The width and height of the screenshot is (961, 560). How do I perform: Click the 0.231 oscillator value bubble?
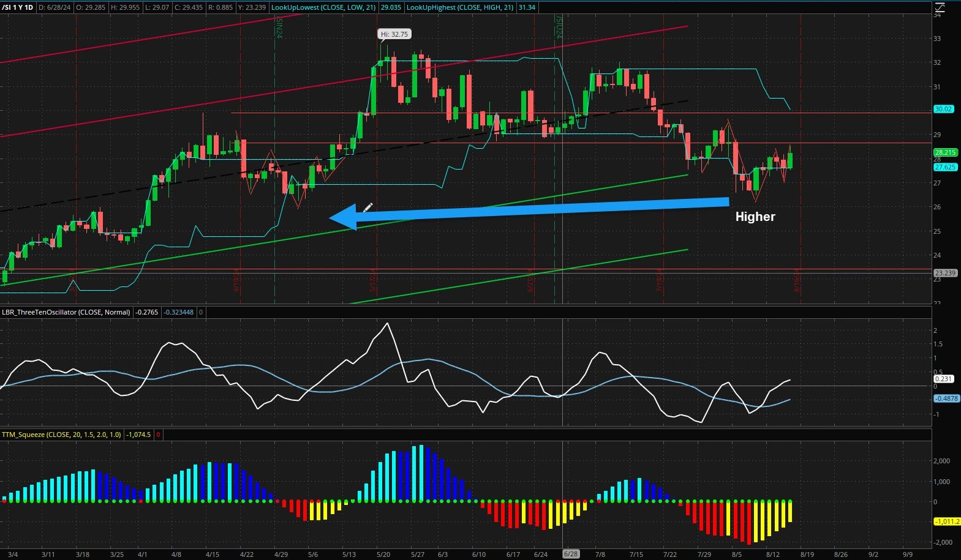pyautogui.click(x=943, y=379)
